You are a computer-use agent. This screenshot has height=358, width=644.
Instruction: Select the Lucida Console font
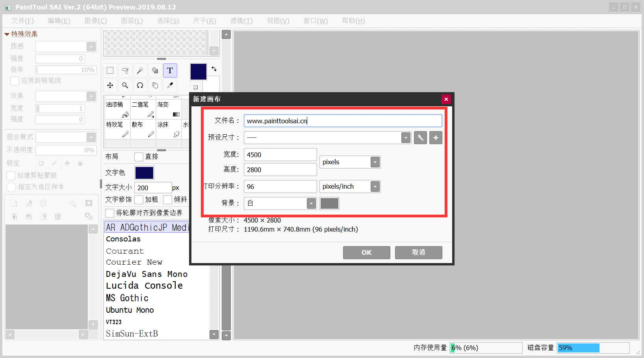(144, 286)
